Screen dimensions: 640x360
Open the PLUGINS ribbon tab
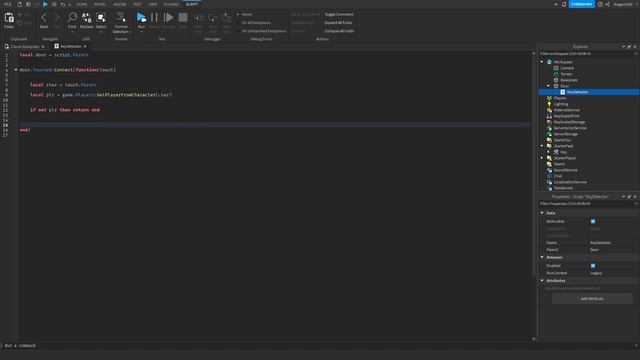coord(171,4)
